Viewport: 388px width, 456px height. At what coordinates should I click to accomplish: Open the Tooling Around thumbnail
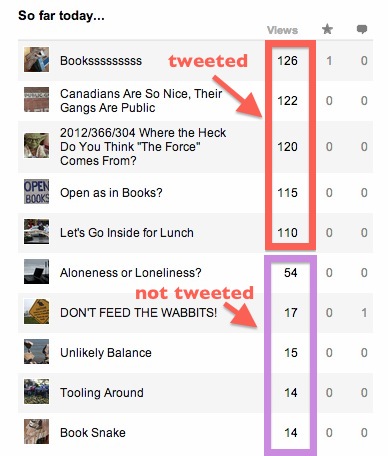pos(36,392)
